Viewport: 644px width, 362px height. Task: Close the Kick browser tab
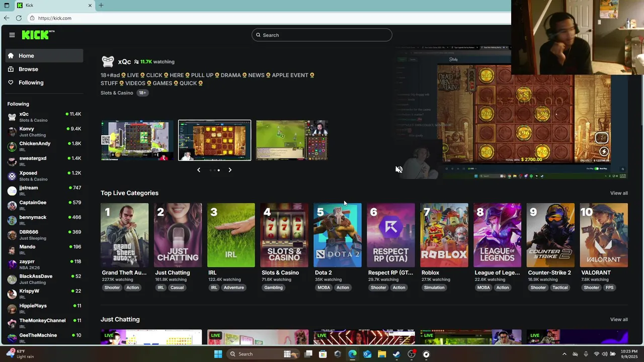[x=90, y=6]
